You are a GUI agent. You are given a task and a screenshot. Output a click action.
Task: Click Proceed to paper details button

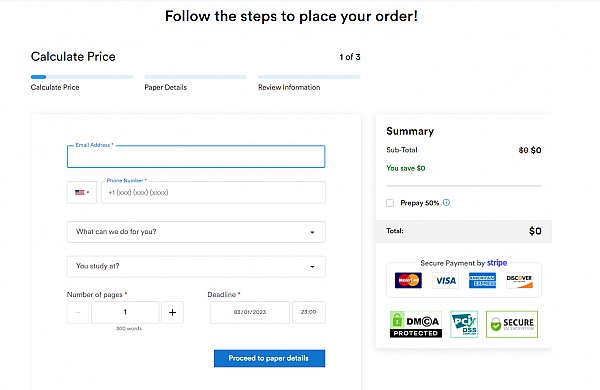pos(269,358)
